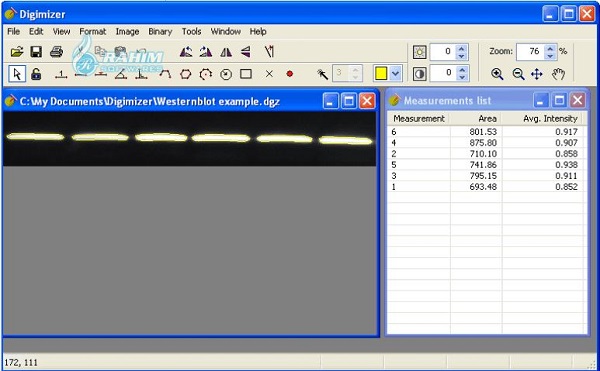Select the circle with center-radius tool
This screenshot has width=600, height=371.
[x=226, y=74]
